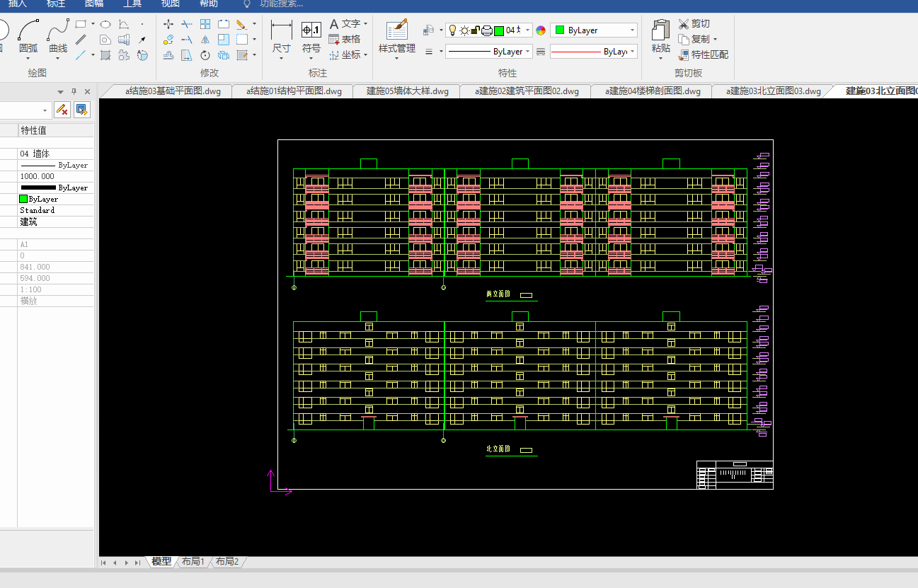Select the arrow leader tool in 绘图
Viewport: 918px width, 588px height.
pyautogui.click(x=142, y=40)
